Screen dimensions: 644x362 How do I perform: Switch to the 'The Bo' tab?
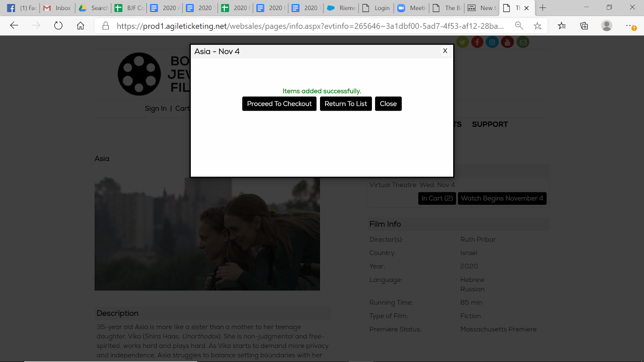pyautogui.click(x=447, y=8)
